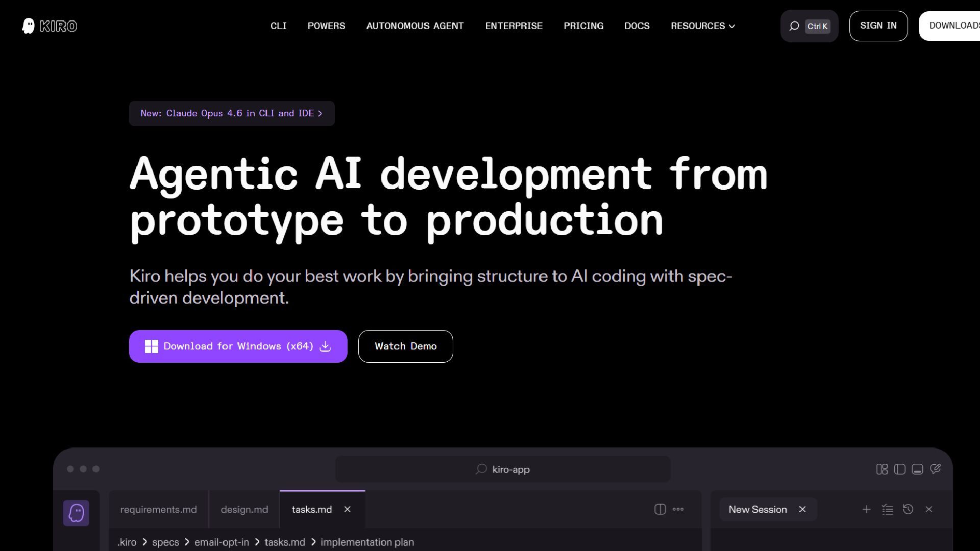
Task: Click the Watch Demo button
Action: (405, 346)
